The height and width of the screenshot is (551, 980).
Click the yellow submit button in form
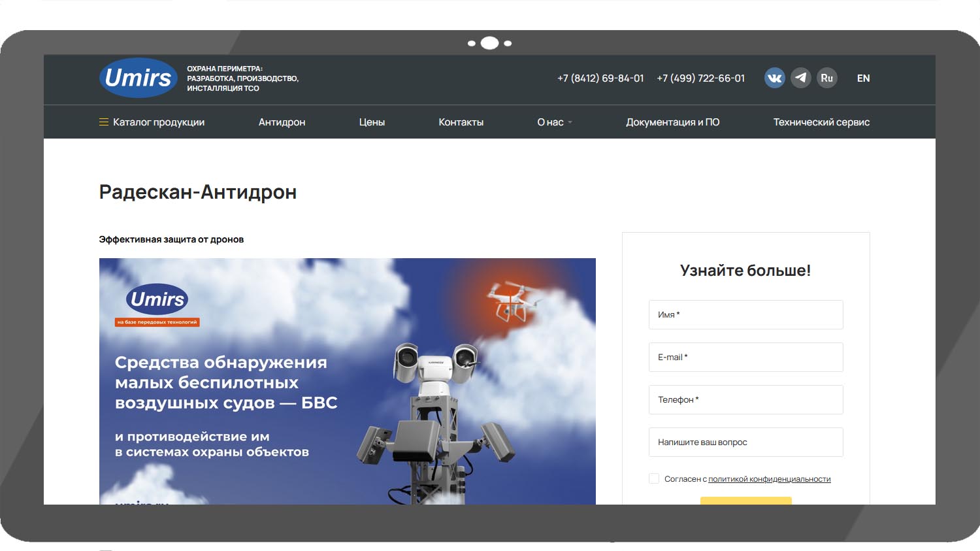pos(745,500)
